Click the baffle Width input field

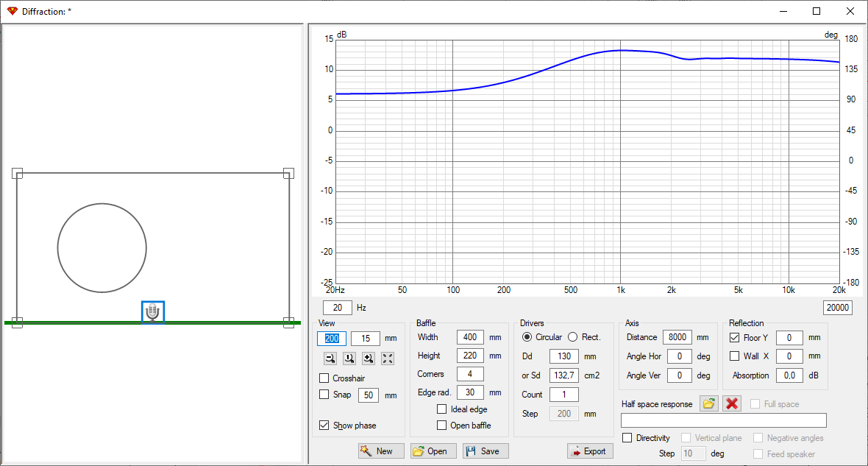(469, 337)
